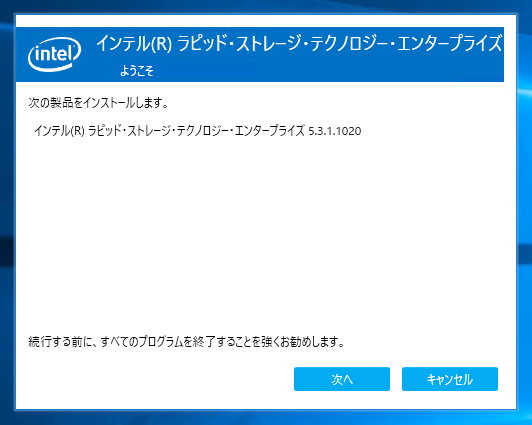Click the space between 次へ and キャンセル
The width and height of the screenshot is (532, 425).
396,379
